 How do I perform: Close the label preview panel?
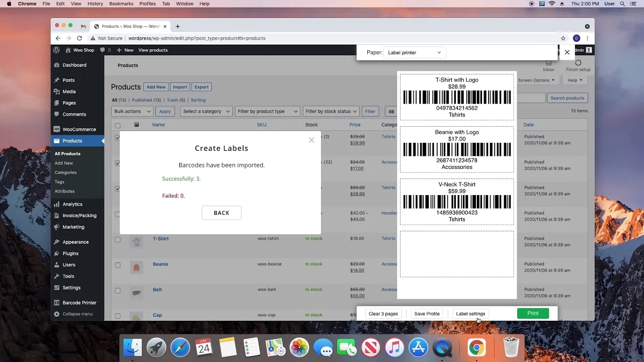567,52
